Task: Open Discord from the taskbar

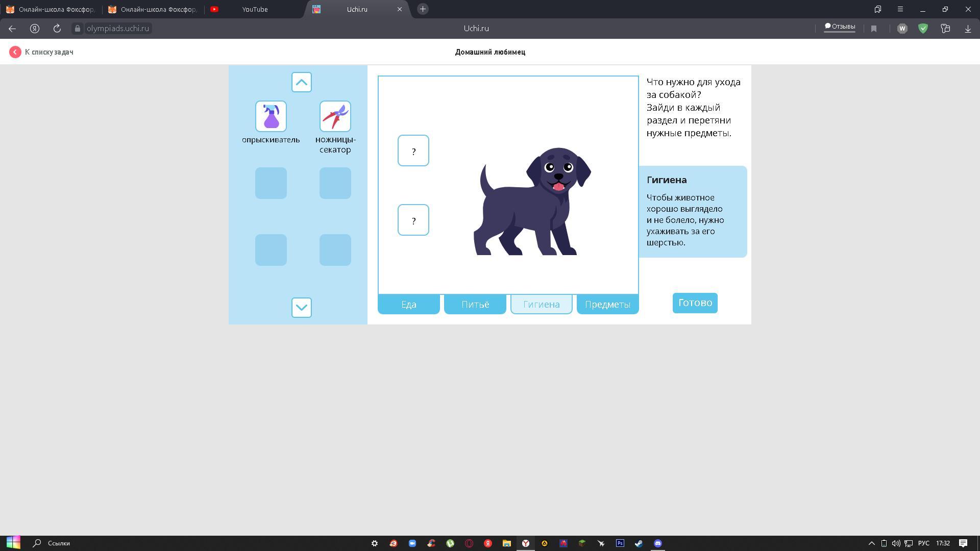Action: pos(658,543)
